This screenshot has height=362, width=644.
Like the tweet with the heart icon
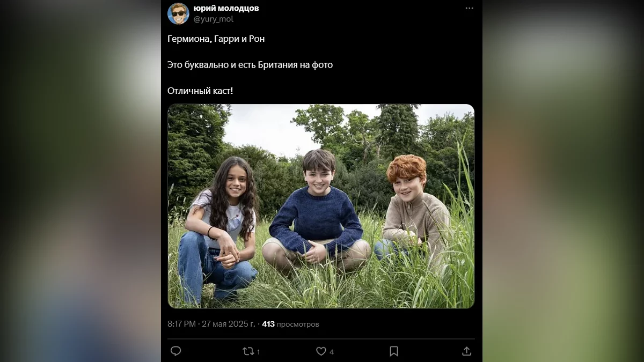pyautogui.click(x=321, y=351)
